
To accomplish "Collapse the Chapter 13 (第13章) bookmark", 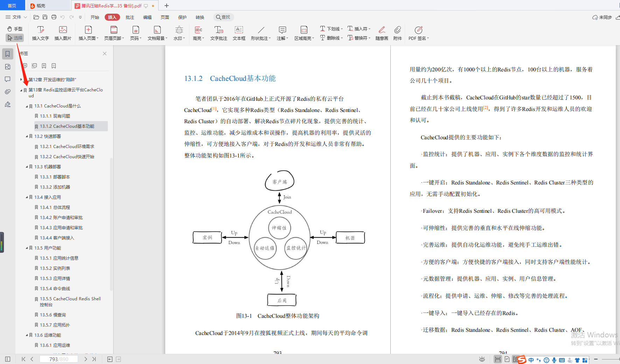I will 21,90.
